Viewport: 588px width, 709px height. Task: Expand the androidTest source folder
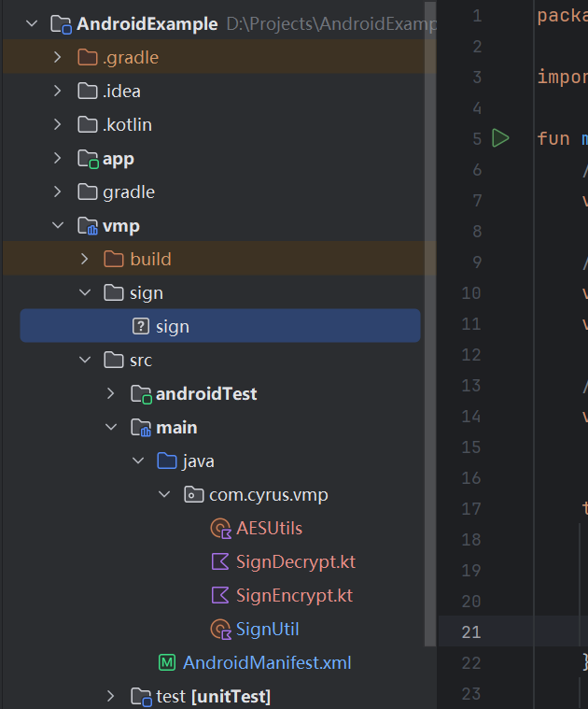(x=111, y=394)
